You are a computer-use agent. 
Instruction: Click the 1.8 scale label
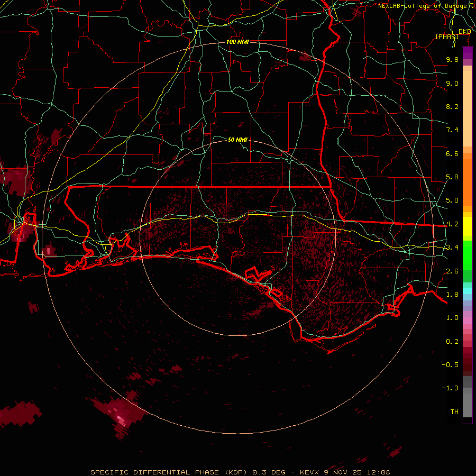tap(452, 295)
